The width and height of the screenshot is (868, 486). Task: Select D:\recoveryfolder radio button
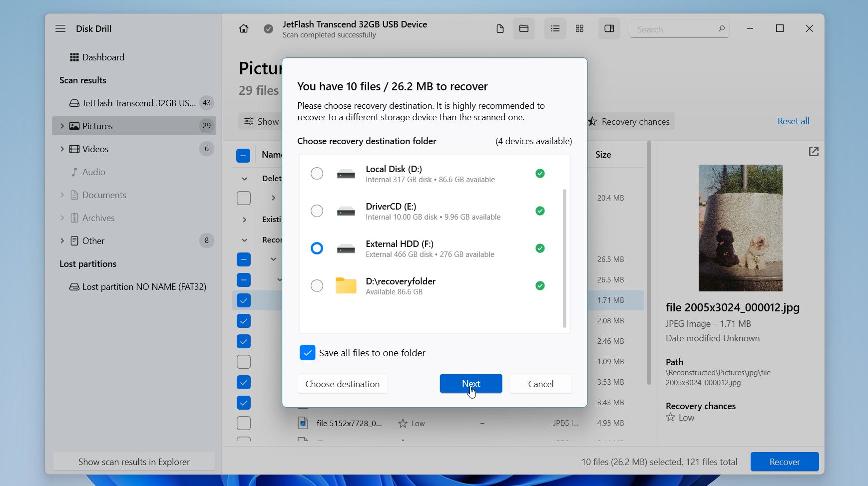(x=317, y=286)
